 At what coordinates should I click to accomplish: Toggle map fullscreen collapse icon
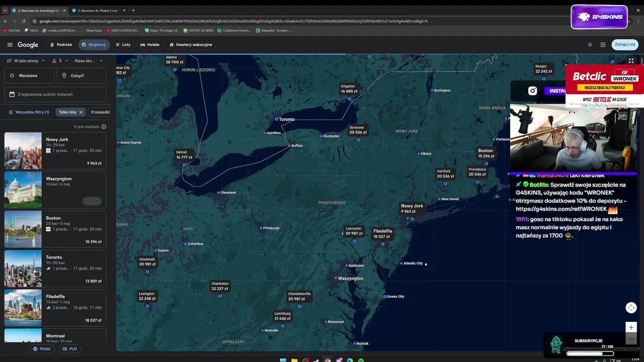[631, 61]
